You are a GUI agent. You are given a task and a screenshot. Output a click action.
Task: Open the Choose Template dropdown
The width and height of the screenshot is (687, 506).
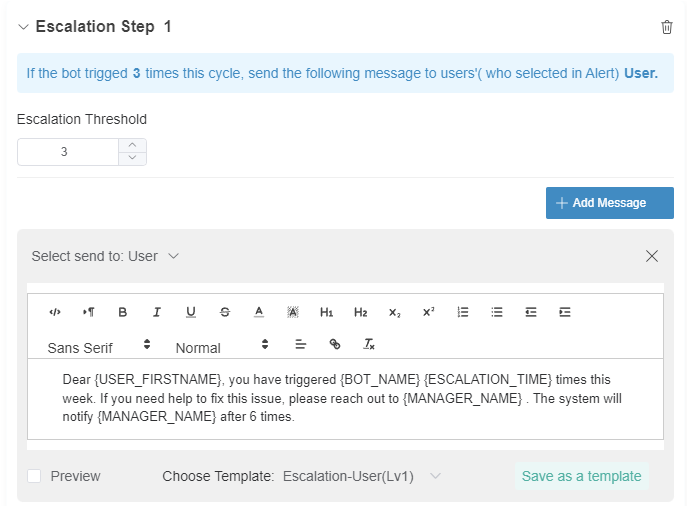[361, 476]
